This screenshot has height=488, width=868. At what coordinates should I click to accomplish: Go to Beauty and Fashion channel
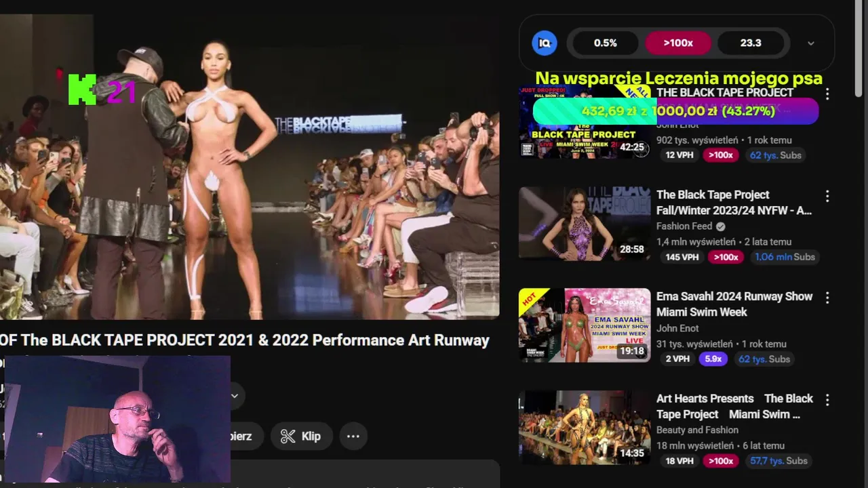697,430
